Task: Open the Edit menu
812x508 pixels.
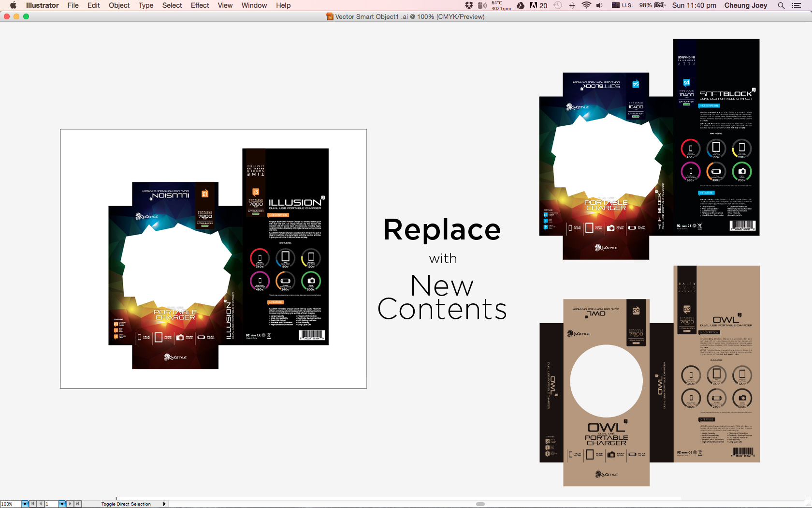Action: pyautogui.click(x=93, y=5)
